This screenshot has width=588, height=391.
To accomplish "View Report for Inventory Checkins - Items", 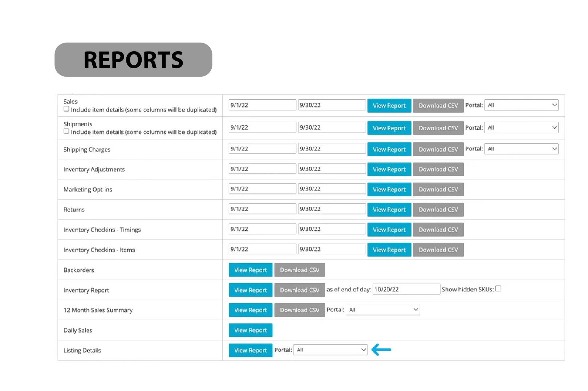I will [389, 250].
